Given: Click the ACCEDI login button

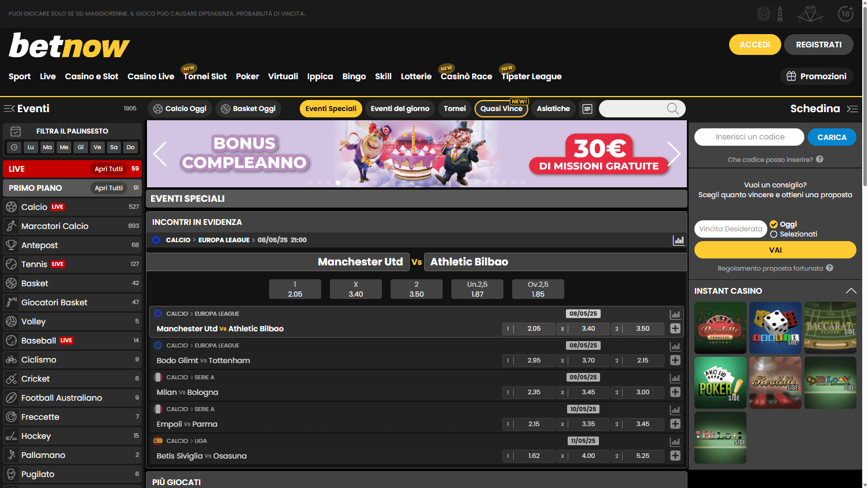Looking at the screenshot, I should 755,45.
